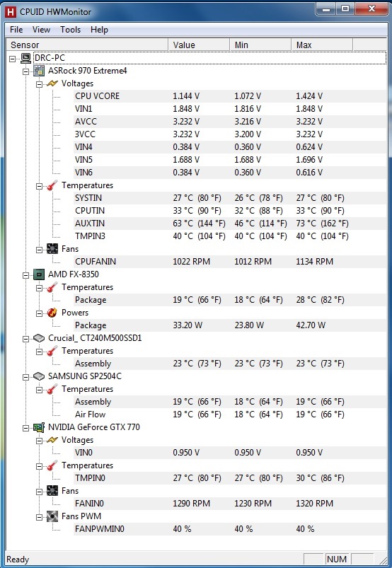392x568 pixels.
Task: Open the File menu
Action: point(16,30)
